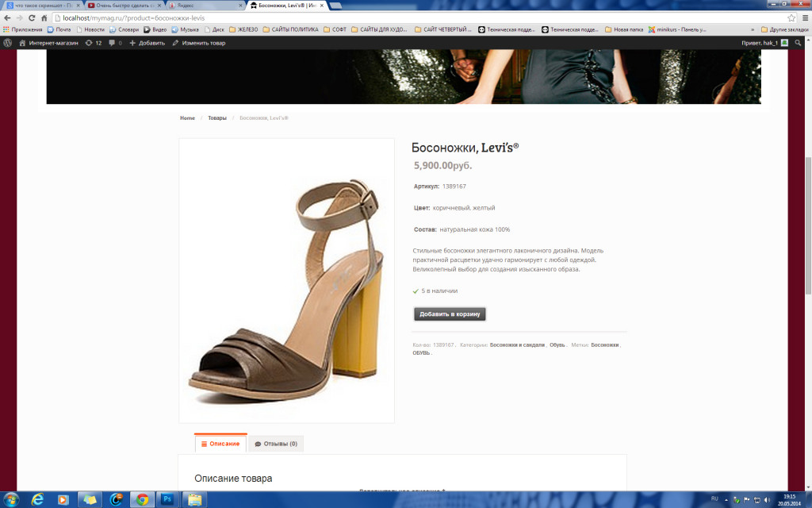The height and width of the screenshot is (508, 812).
Task: Click the price text '5,900.00руб.'
Action: click(442, 165)
